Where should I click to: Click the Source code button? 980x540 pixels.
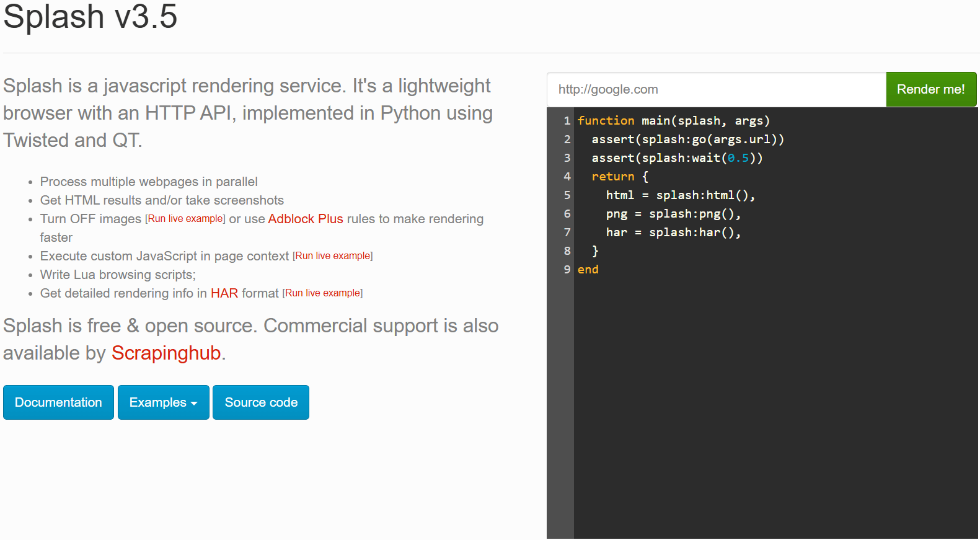pos(261,402)
